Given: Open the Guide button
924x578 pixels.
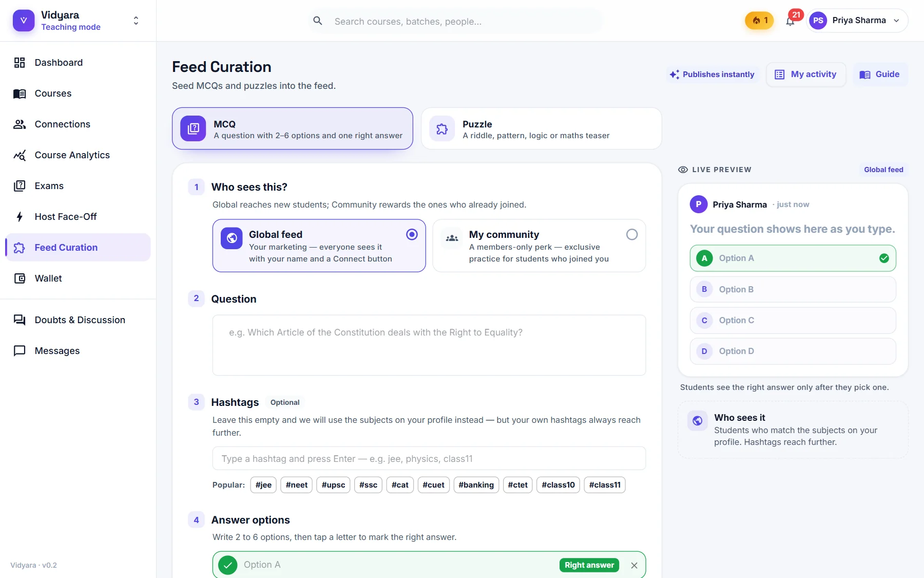Looking at the screenshot, I should 880,74.
